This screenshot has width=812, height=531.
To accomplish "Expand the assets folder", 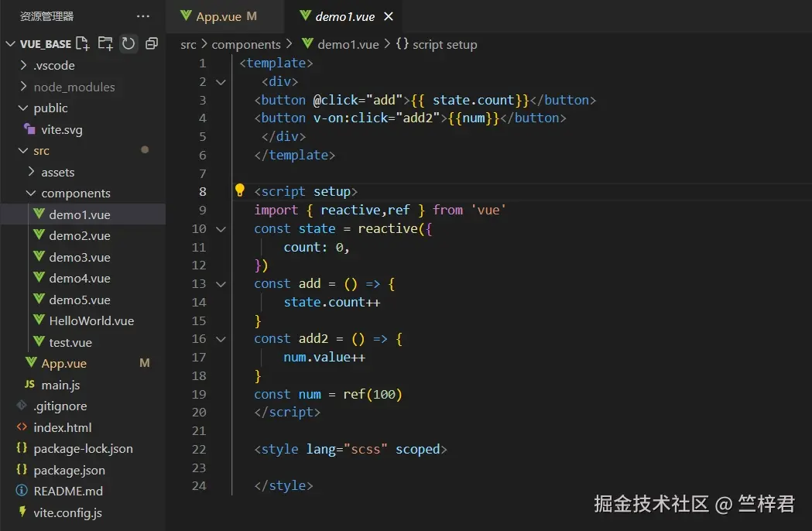I will point(31,172).
